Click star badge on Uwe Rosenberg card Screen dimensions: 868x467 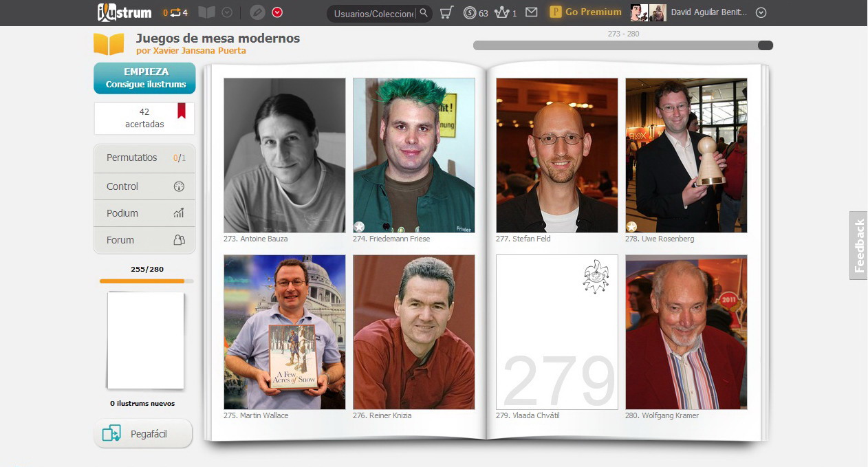631,226
